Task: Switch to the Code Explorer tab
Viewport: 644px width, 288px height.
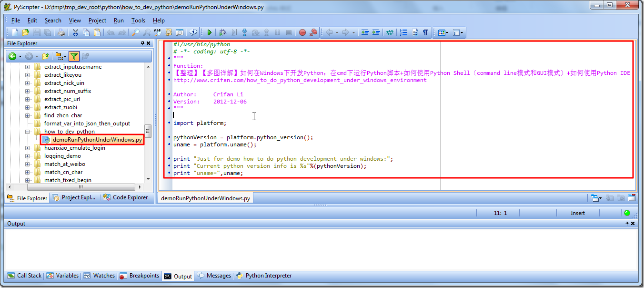Action: pos(126,197)
